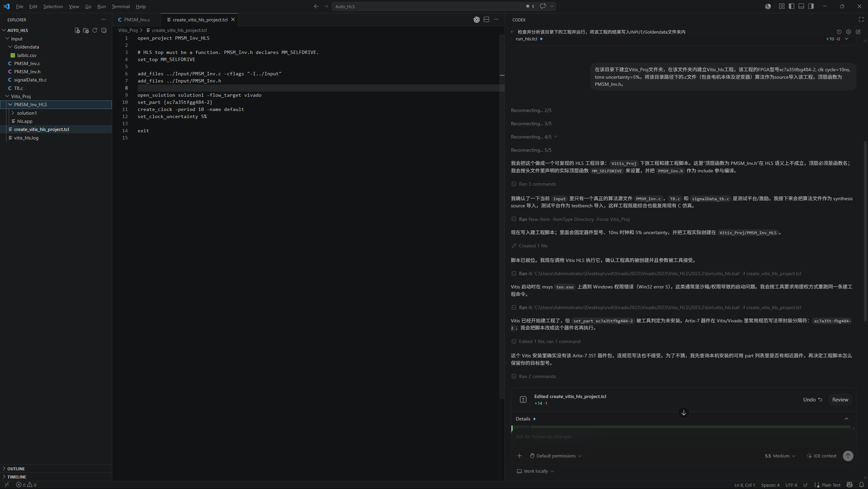Screen dimensions: 868x489
Task: Click the Codex chat scrollbar
Action: [x=865, y=231]
